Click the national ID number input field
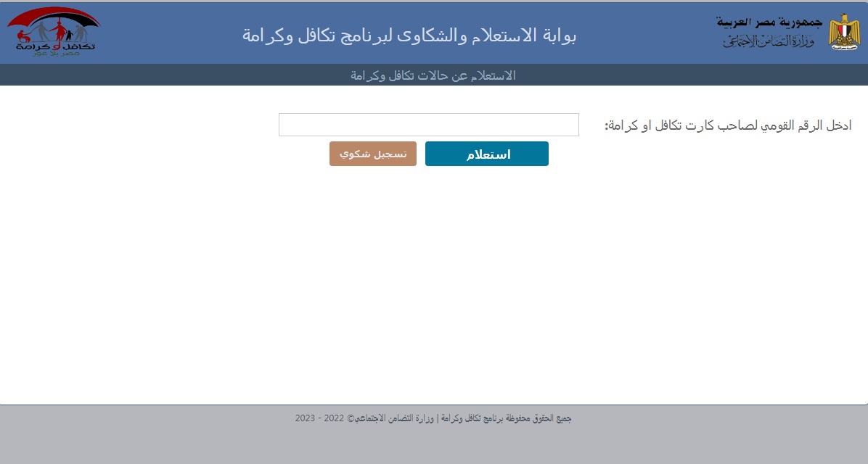868x464 pixels. (428, 125)
